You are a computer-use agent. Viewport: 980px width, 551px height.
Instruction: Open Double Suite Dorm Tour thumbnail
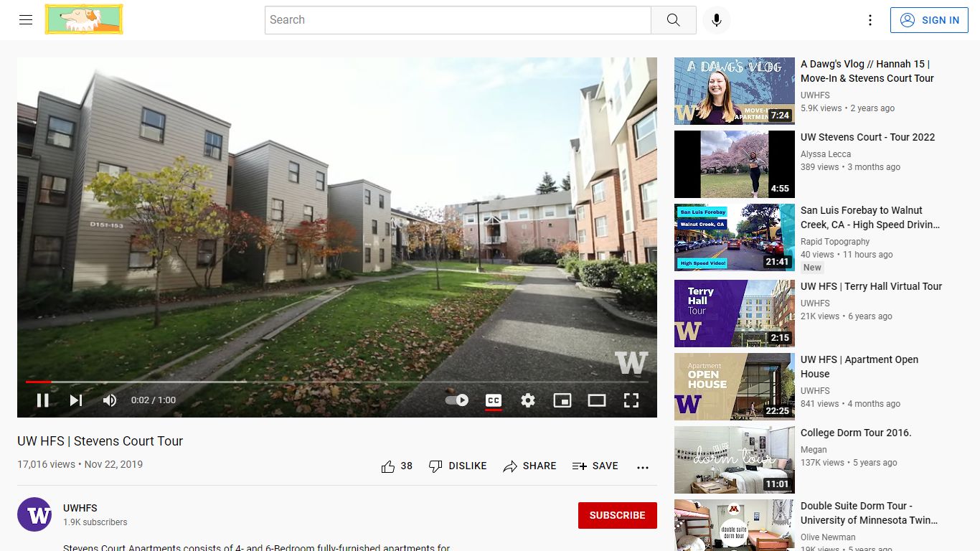click(x=735, y=525)
